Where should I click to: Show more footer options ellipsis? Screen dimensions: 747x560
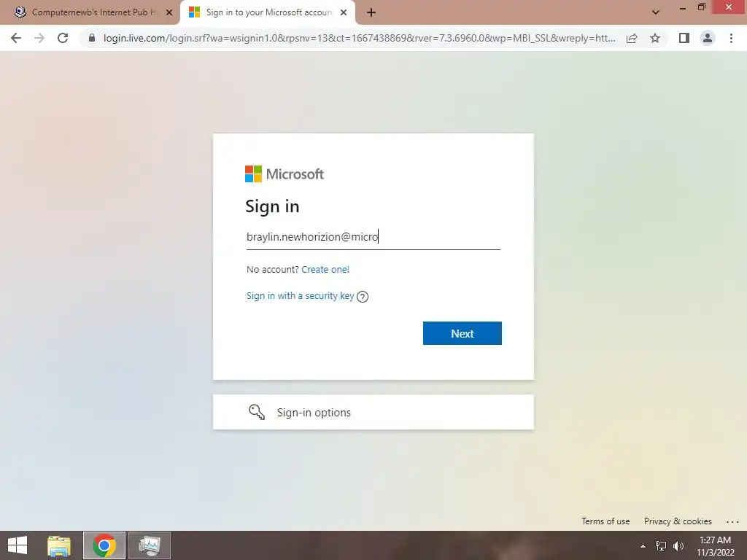click(732, 522)
